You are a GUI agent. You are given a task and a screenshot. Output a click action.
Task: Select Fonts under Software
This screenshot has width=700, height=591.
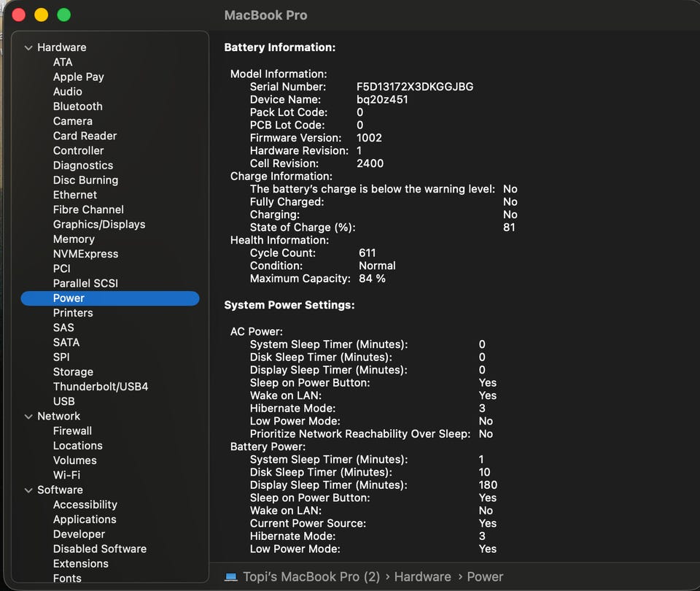pyautogui.click(x=67, y=578)
